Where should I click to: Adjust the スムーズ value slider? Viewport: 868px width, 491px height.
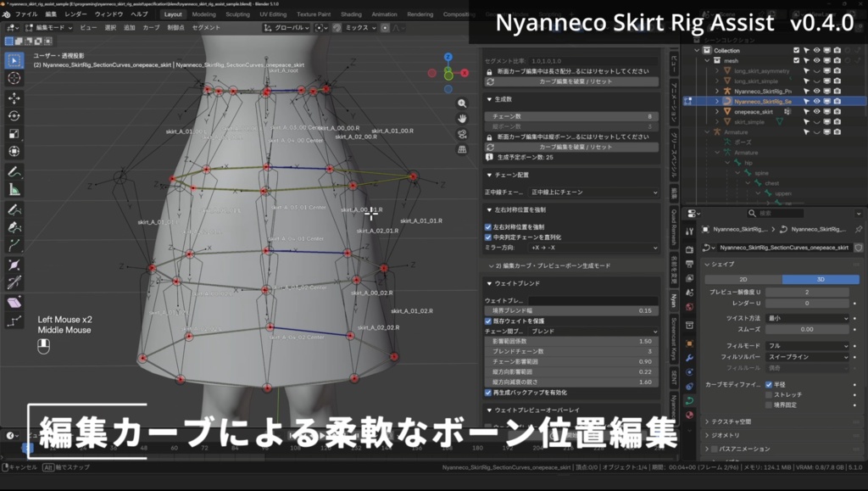tap(807, 329)
